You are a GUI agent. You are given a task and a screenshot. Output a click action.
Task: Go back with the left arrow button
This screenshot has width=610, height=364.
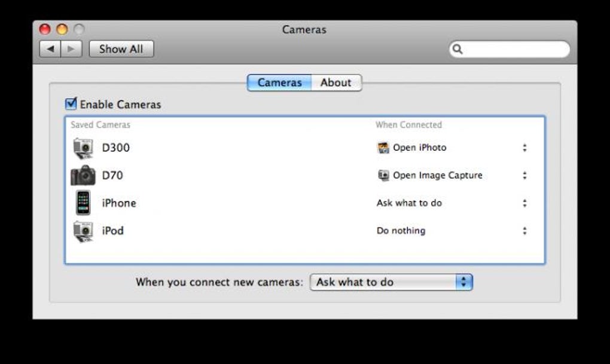click(x=50, y=49)
